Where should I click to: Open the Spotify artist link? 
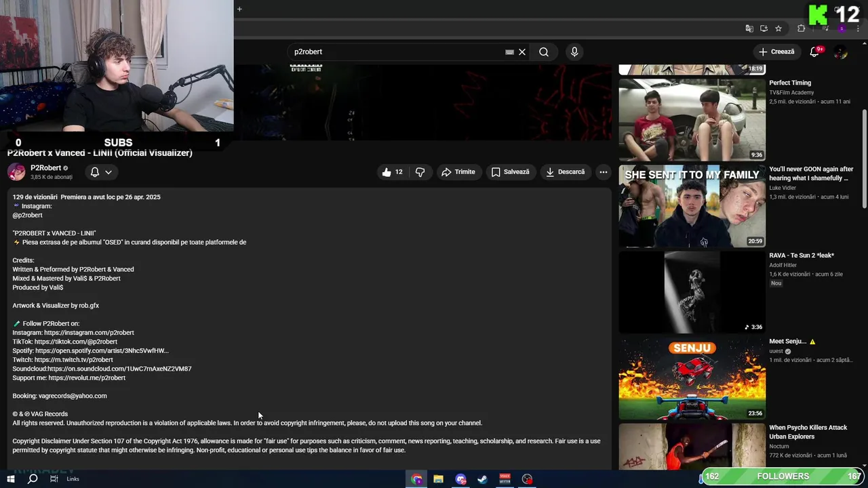tap(102, 351)
